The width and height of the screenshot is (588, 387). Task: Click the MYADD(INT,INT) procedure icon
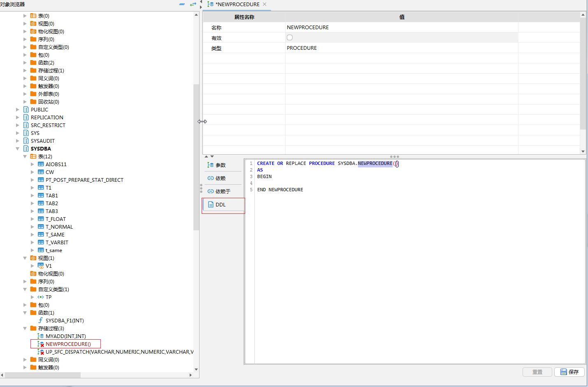(41, 336)
